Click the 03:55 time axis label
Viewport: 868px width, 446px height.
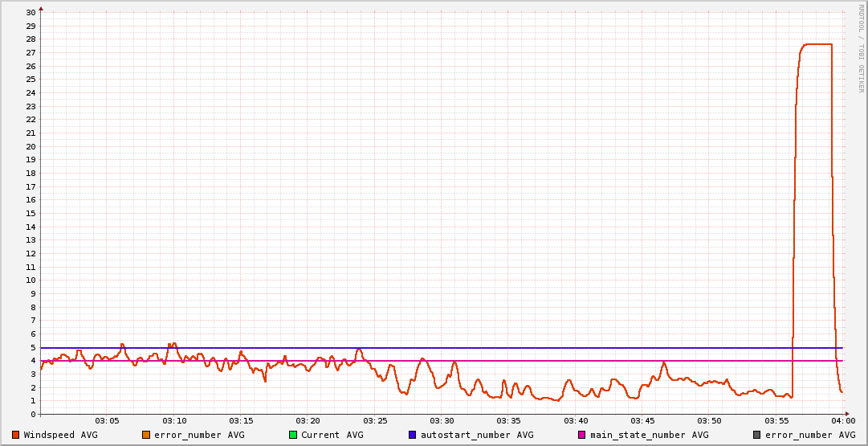tap(776, 421)
